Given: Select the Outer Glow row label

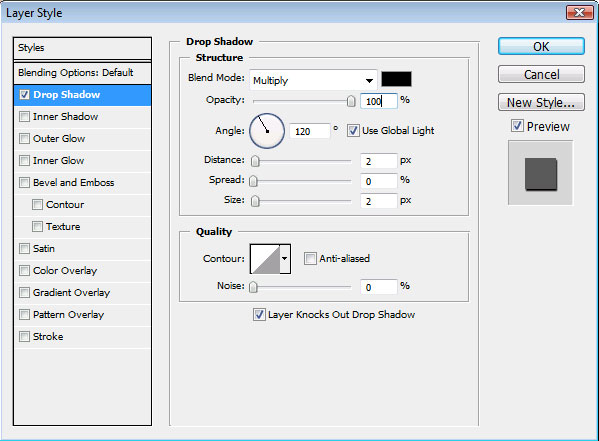Looking at the screenshot, I should (x=59, y=139).
